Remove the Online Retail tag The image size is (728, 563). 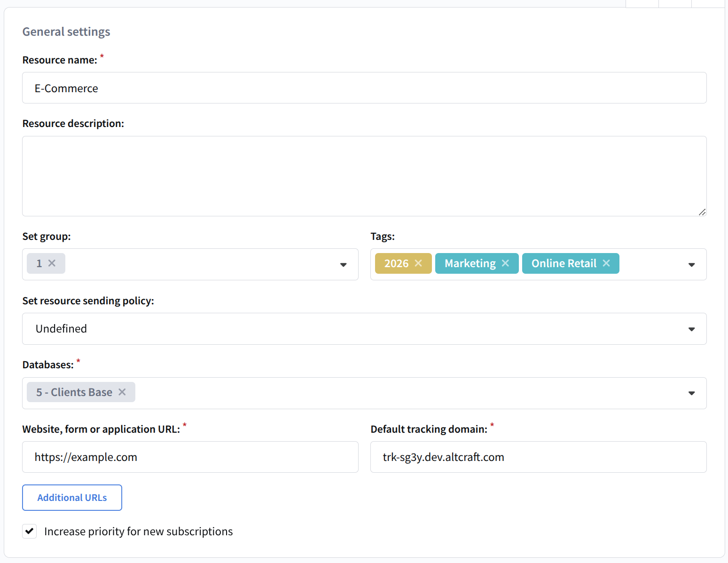point(606,263)
